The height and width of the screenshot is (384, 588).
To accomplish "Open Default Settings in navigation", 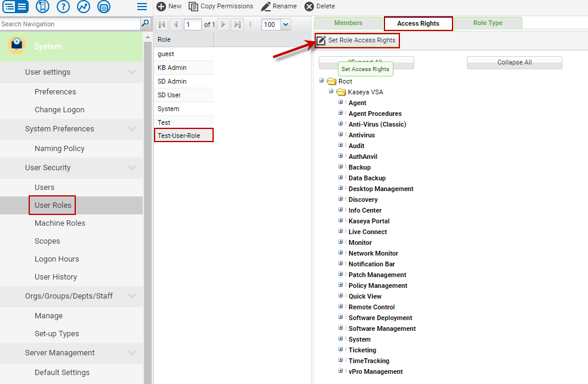I will pos(62,373).
